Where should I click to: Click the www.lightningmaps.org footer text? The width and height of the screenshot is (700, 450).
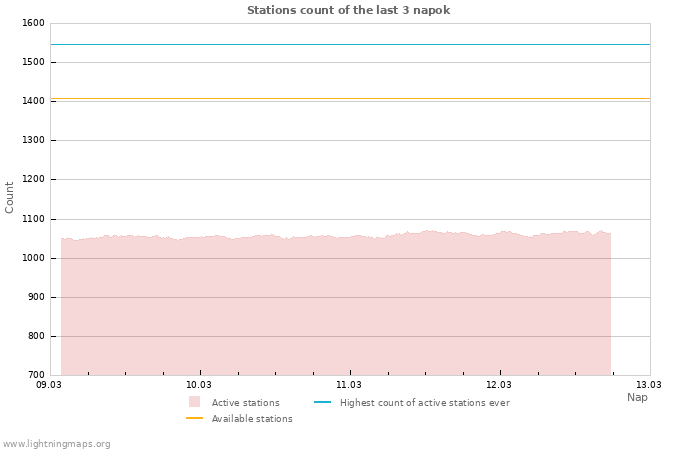[56, 444]
